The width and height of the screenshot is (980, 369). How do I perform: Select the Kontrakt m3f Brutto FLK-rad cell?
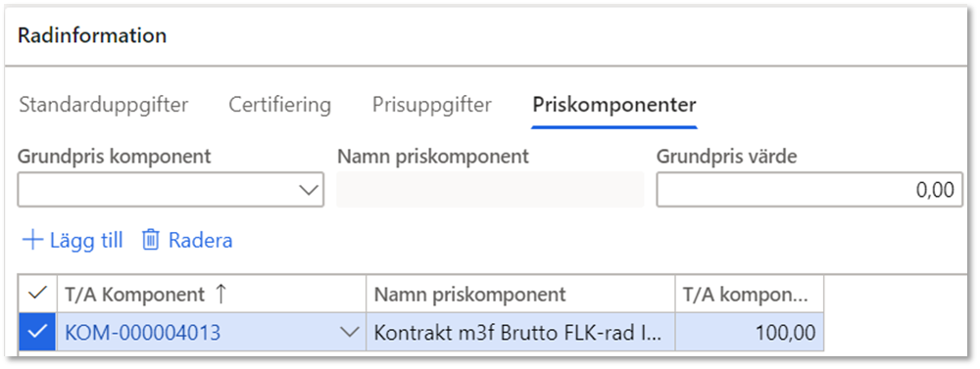tap(520, 333)
